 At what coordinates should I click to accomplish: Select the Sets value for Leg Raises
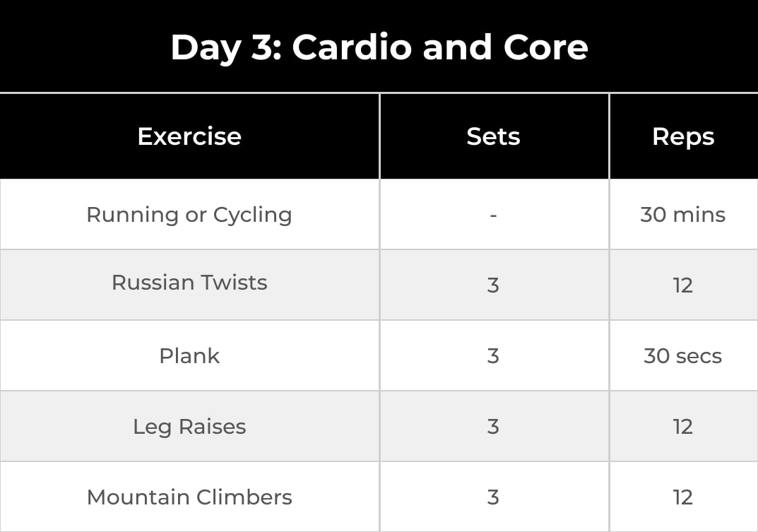(493, 427)
